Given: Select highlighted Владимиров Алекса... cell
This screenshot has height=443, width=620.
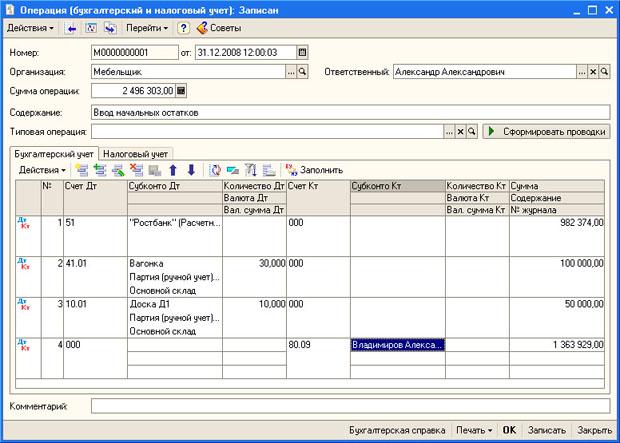Looking at the screenshot, I should pos(398,345).
